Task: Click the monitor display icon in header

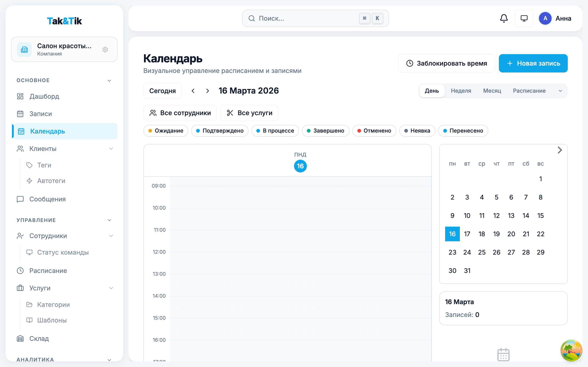Action: 524,18
